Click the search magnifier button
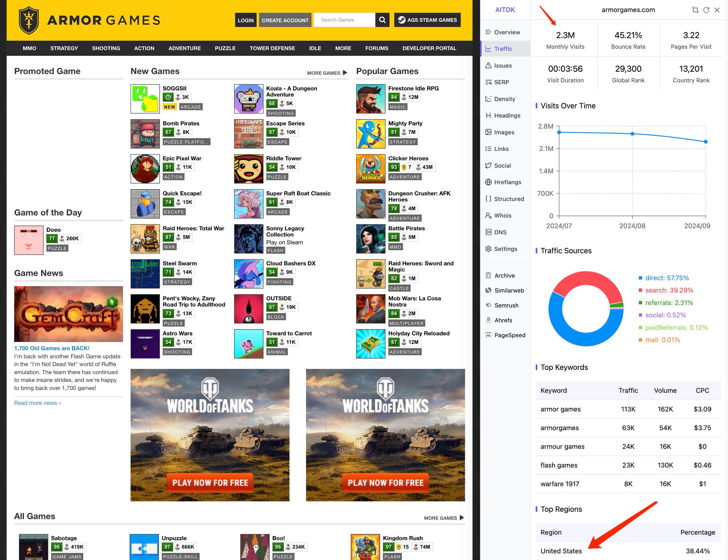 (x=382, y=20)
